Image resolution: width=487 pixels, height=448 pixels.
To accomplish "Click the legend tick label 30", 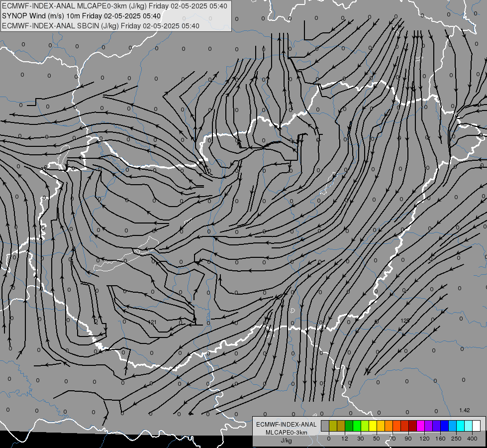I will pos(361,439).
